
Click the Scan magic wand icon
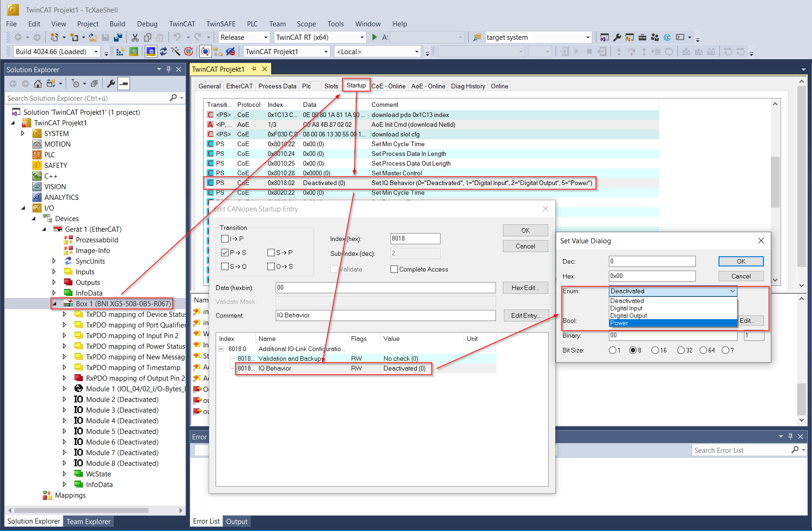coord(176,51)
